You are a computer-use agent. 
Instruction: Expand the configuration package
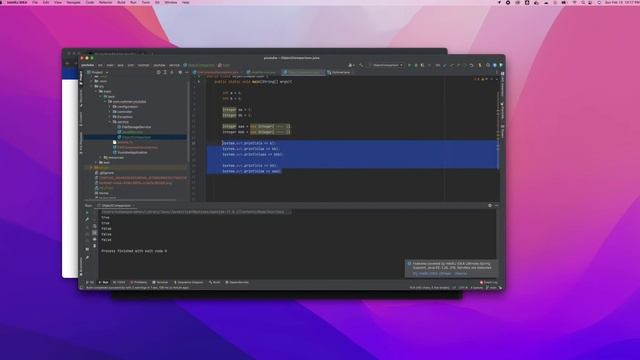(110, 107)
